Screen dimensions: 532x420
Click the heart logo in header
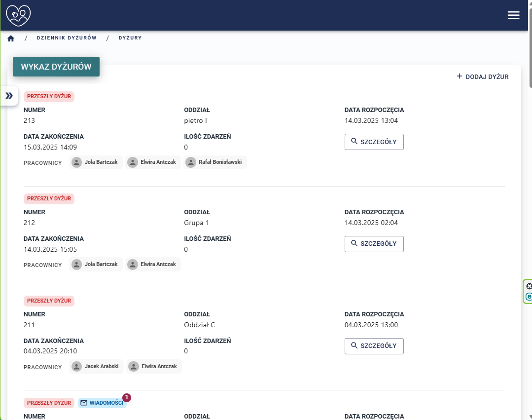pyautogui.click(x=18, y=15)
